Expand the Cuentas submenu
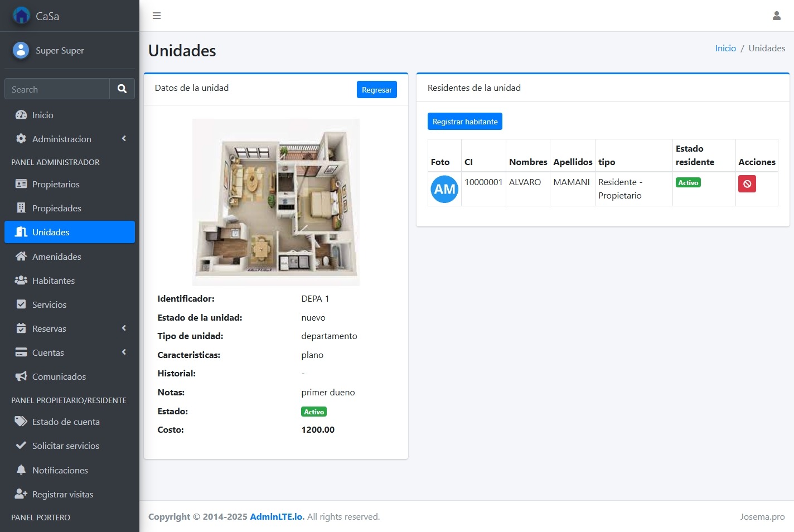This screenshot has width=794, height=532. click(x=69, y=352)
